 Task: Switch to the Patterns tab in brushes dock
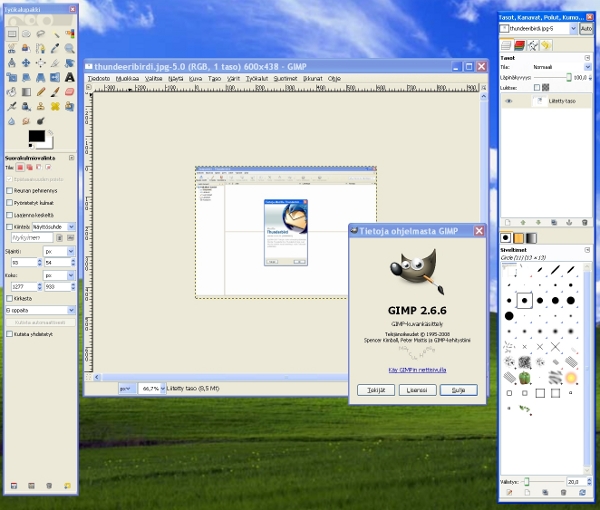pos(518,238)
